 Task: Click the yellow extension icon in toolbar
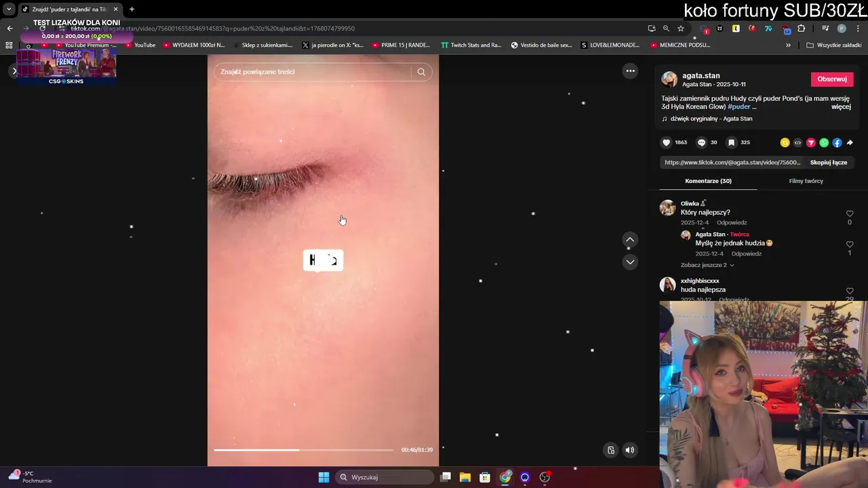pyautogui.click(x=736, y=28)
